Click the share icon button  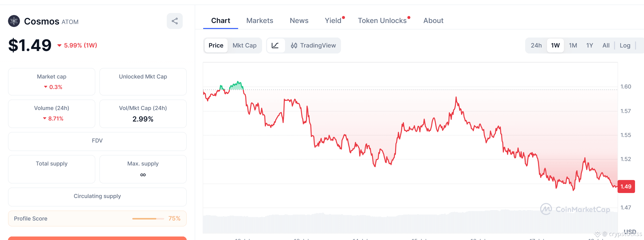[x=174, y=21]
